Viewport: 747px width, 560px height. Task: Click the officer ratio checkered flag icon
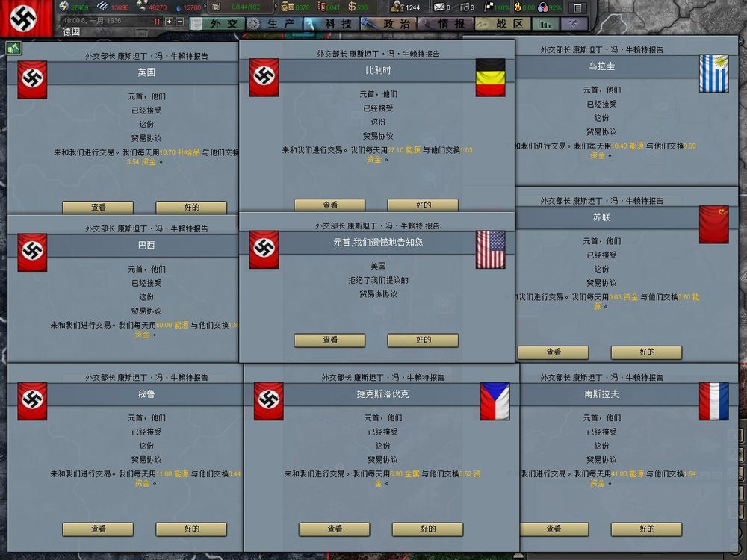click(x=489, y=6)
